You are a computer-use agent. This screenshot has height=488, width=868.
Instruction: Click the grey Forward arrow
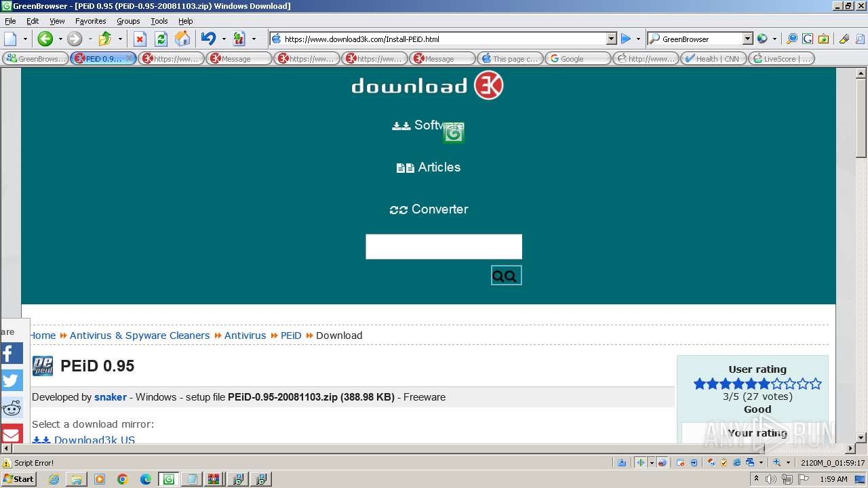[75, 39]
